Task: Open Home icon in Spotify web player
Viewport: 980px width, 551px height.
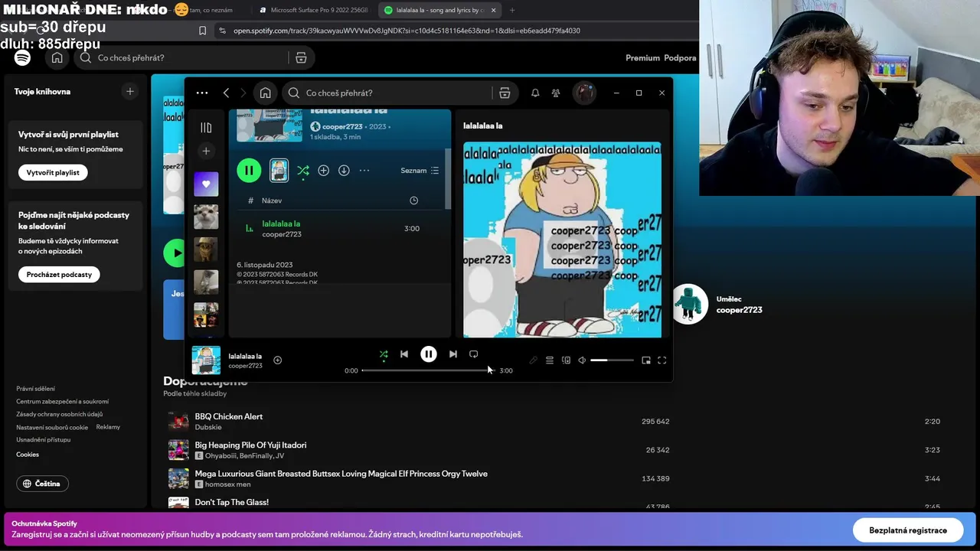Action: click(x=57, y=58)
